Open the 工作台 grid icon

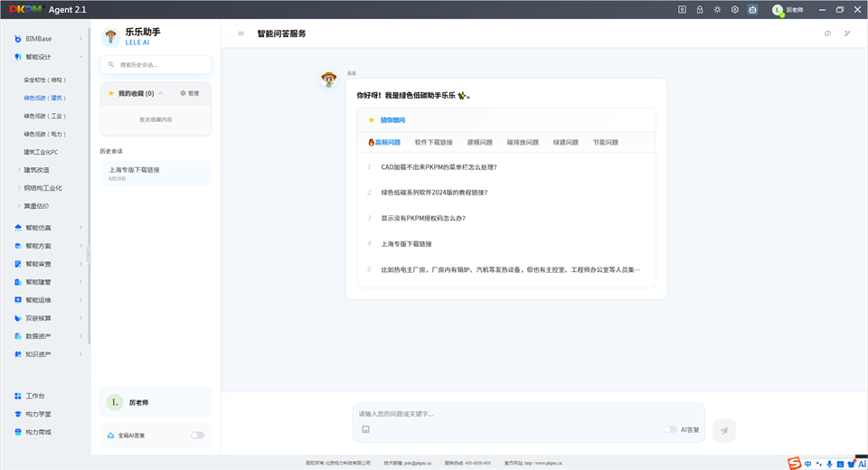coord(18,396)
